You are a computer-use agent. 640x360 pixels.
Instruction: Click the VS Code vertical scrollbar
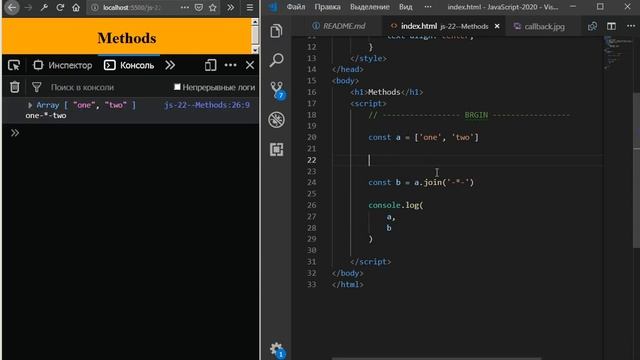636,170
